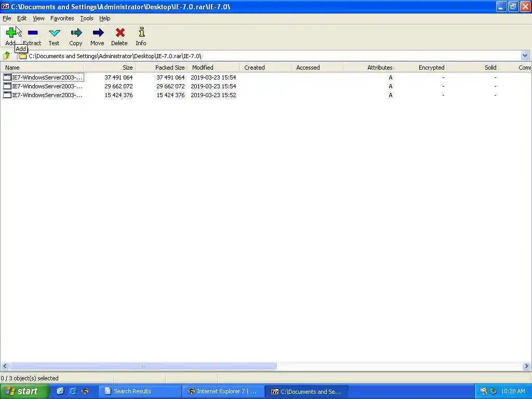The width and height of the screenshot is (532, 399).
Task: Open the Edit menu
Action: coord(22,18)
